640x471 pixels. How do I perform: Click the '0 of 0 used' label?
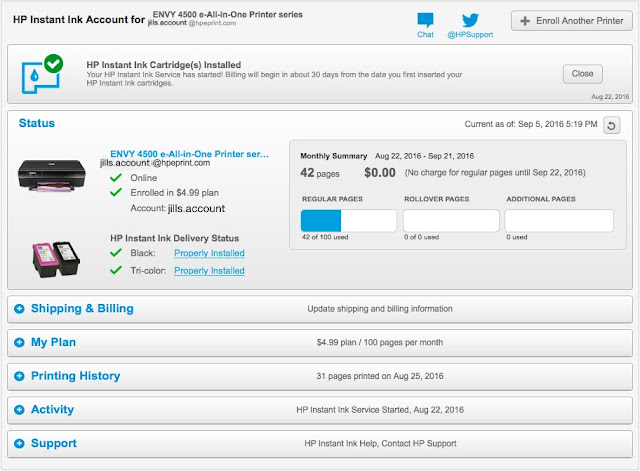click(x=422, y=237)
